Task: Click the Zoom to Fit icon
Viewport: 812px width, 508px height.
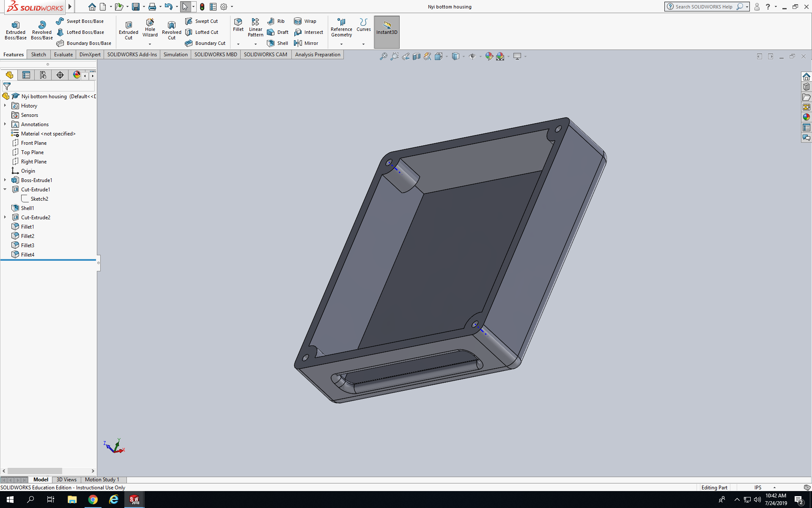Action: (x=384, y=56)
